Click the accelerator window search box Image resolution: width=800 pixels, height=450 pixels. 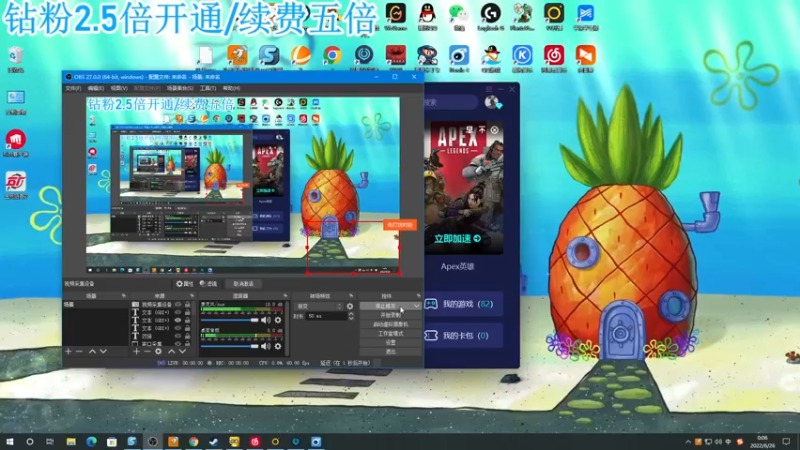point(451,103)
